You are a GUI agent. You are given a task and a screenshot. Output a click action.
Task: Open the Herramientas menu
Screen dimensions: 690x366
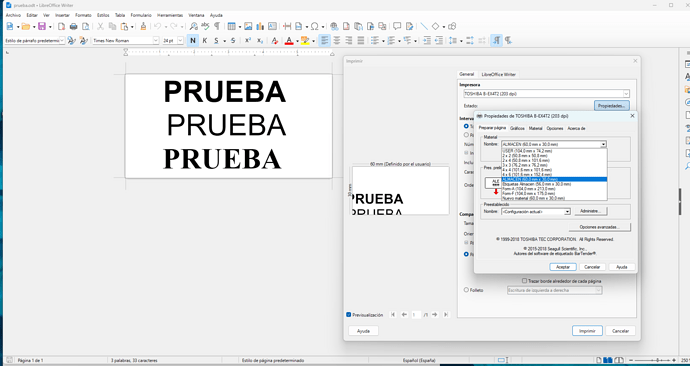point(170,15)
